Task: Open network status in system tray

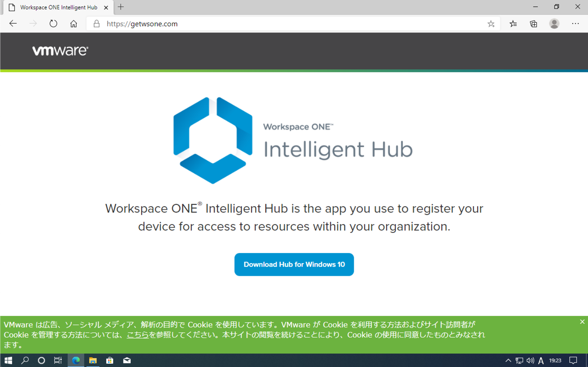Action: (x=519, y=361)
